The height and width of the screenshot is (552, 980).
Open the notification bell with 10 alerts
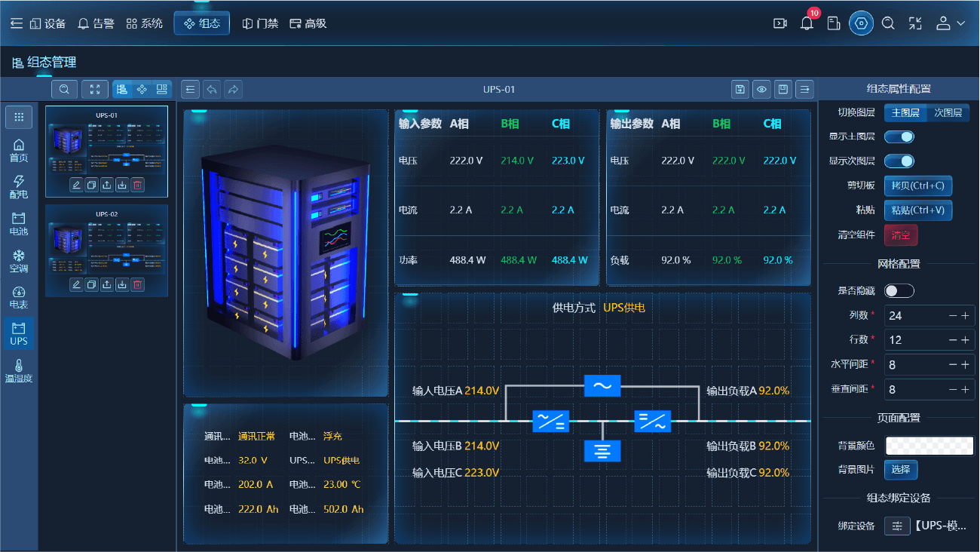(x=807, y=23)
